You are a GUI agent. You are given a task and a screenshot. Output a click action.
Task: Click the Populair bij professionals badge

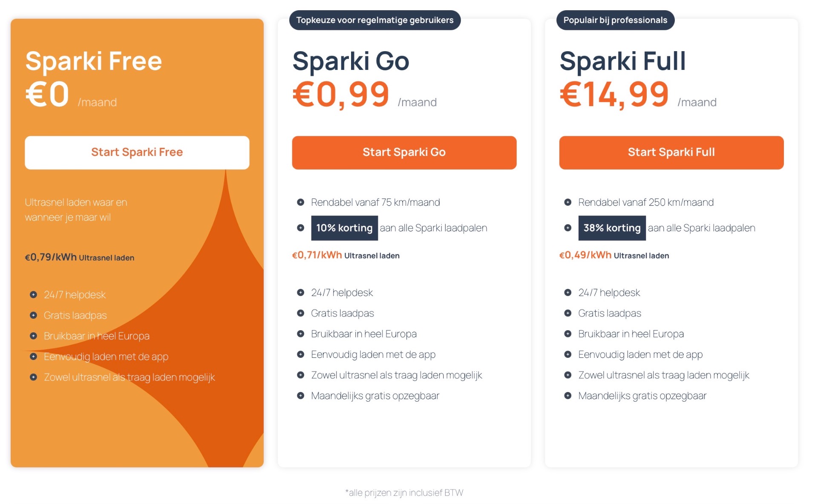(615, 20)
